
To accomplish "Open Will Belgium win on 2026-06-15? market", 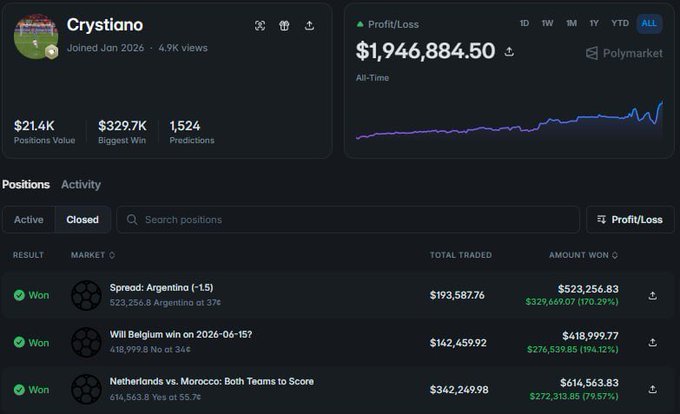I will pyautogui.click(x=181, y=335).
